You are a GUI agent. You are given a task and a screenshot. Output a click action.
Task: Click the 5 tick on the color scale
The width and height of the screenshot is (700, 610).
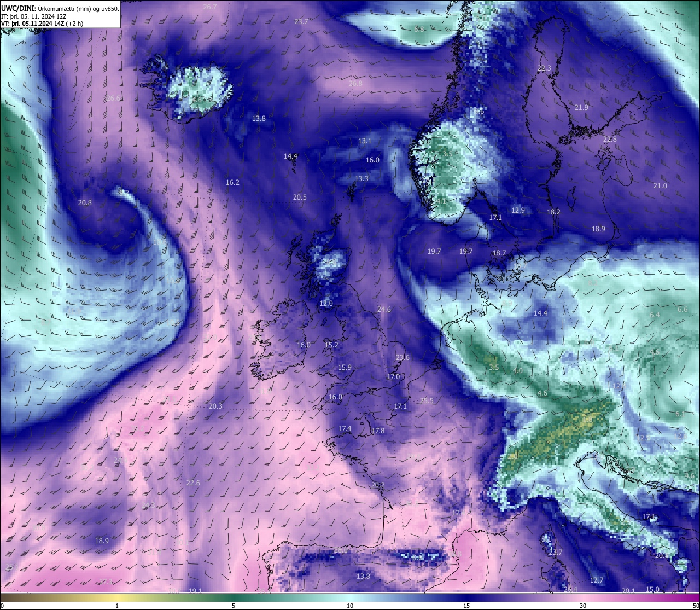coord(234,606)
